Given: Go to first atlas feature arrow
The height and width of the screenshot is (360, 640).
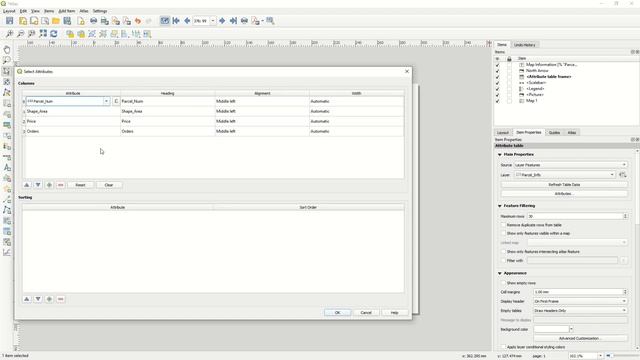Looking at the screenshot, I should 176,21.
